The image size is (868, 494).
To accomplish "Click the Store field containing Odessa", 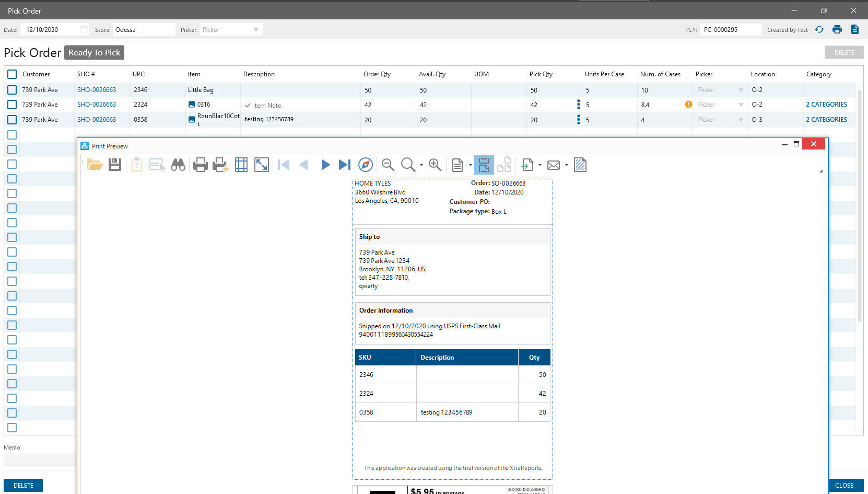I will tap(144, 30).
